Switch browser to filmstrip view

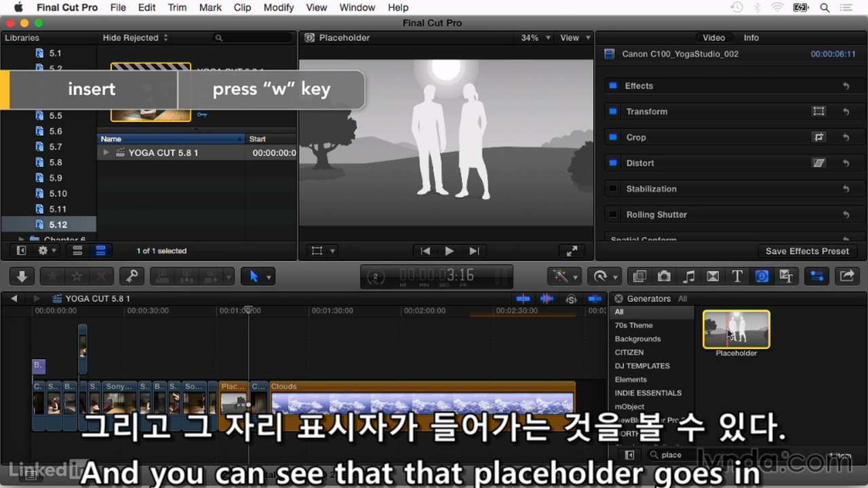coord(77,251)
